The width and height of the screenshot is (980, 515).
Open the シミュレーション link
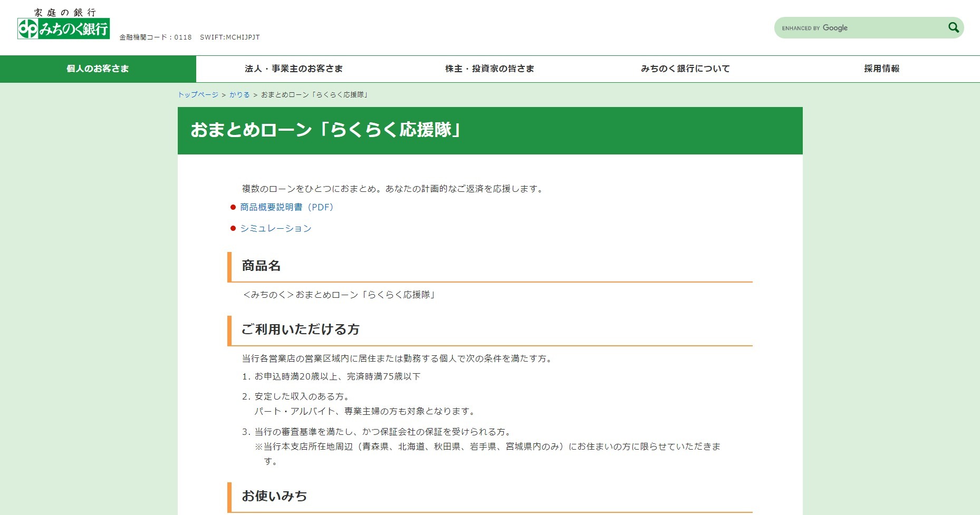[x=275, y=228]
